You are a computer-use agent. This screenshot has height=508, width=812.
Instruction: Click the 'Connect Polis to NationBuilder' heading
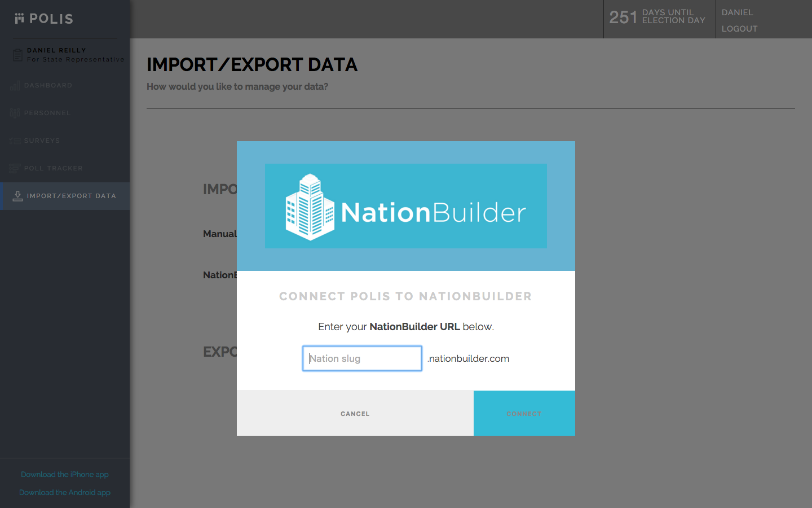click(405, 296)
